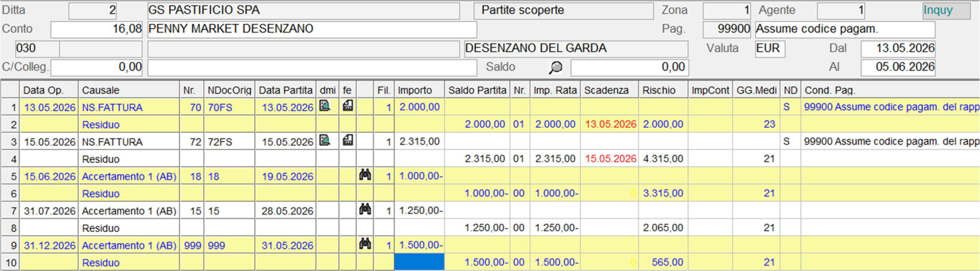Click the magnifier icon next to Saldo
This screenshot has width=980, height=271.
pos(556,68)
